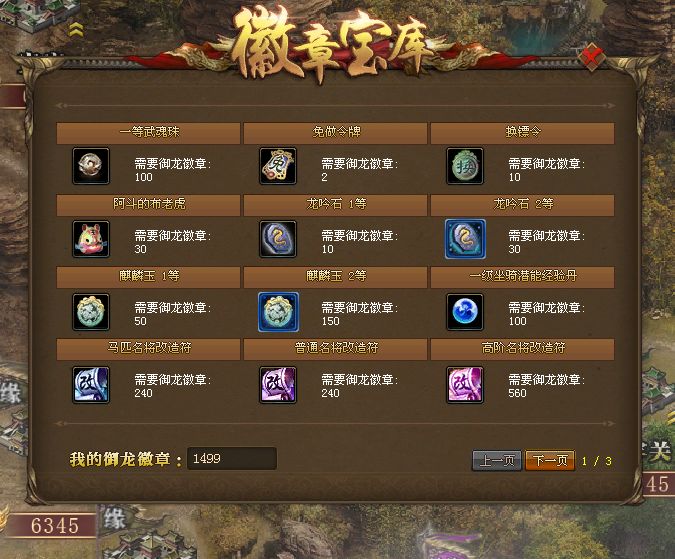
Task: Select the 一等武魂珠 item icon
Action: point(91,166)
